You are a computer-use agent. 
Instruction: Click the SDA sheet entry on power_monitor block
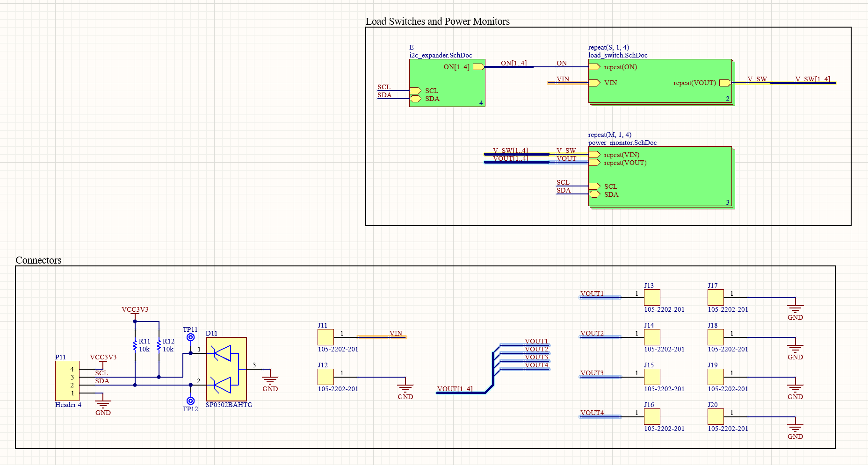594,194
